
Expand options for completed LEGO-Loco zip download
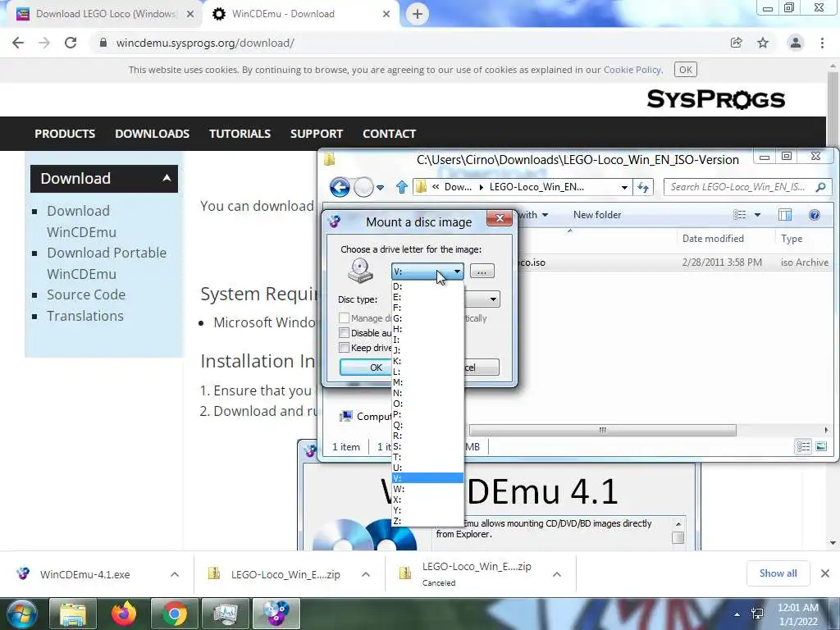(x=366, y=574)
